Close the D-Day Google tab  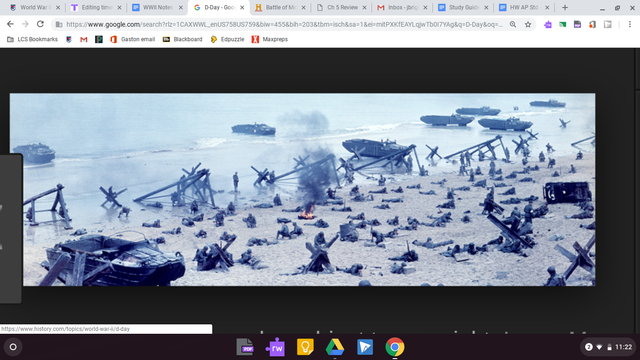(242, 7)
